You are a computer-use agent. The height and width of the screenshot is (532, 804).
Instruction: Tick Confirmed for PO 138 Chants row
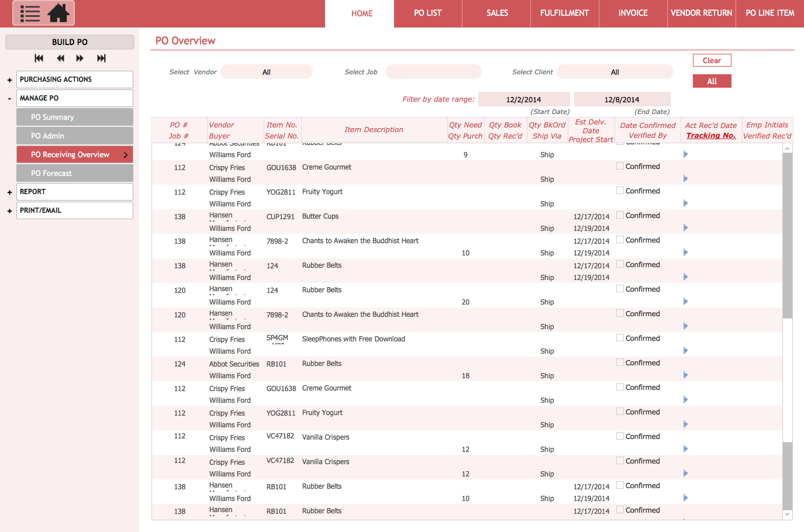click(x=620, y=240)
